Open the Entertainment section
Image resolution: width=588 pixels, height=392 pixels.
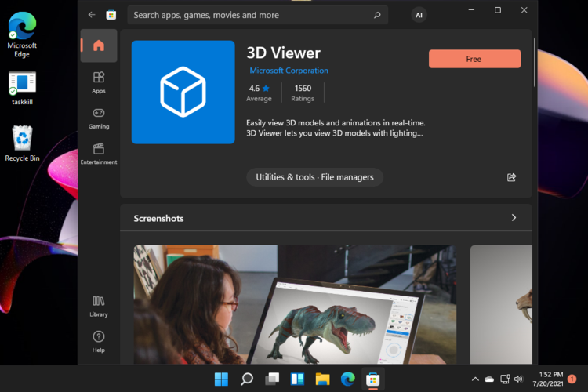pyautogui.click(x=99, y=153)
